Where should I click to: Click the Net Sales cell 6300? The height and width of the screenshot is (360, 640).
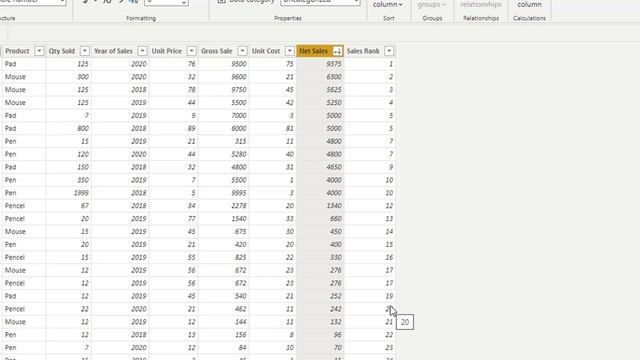[x=334, y=77]
